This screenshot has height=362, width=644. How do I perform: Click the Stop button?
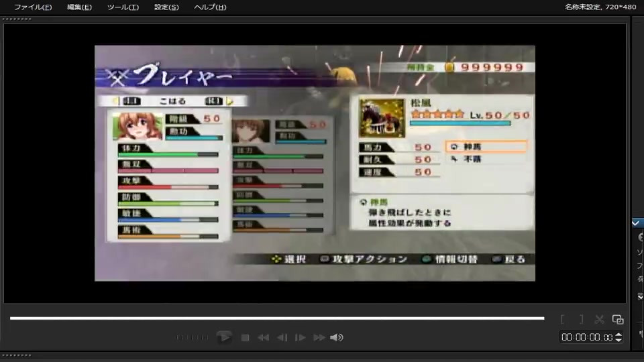246,338
